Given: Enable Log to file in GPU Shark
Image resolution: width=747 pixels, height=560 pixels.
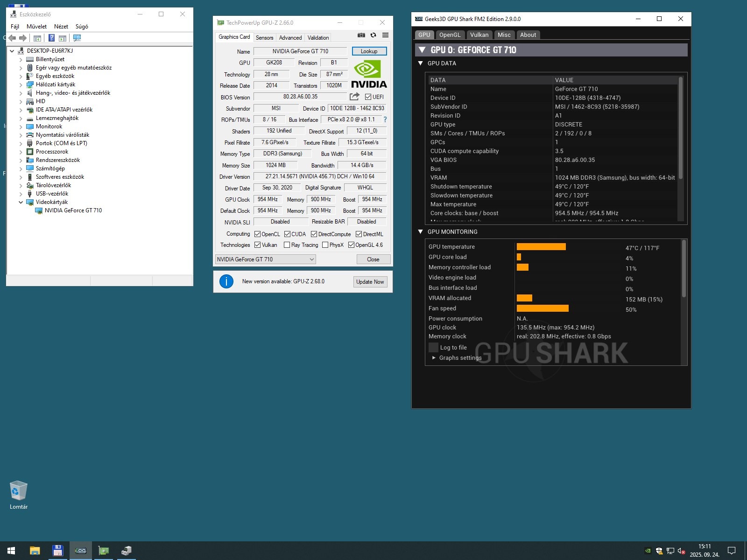Looking at the screenshot, I should [x=433, y=347].
